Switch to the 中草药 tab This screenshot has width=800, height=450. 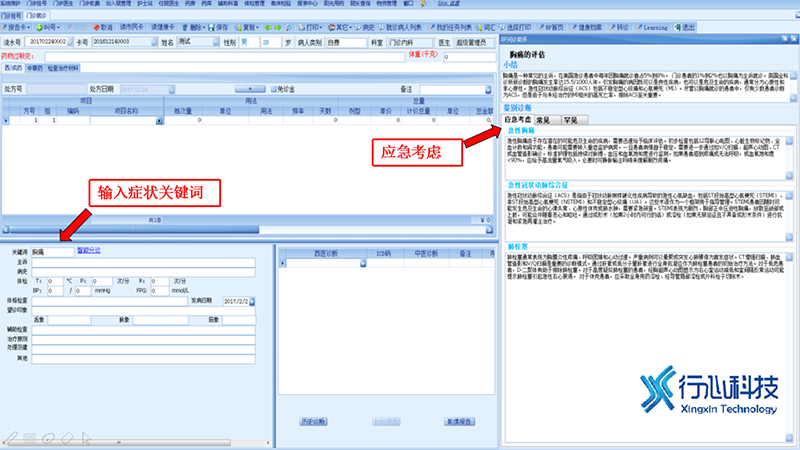35,68
